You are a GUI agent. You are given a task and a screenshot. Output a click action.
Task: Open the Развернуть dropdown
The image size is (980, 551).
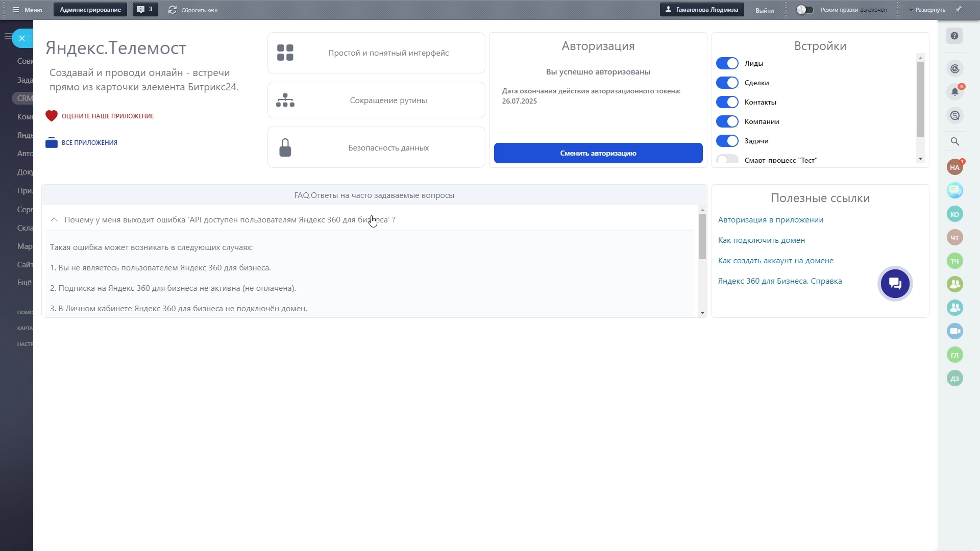pyautogui.click(x=927, y=10)
